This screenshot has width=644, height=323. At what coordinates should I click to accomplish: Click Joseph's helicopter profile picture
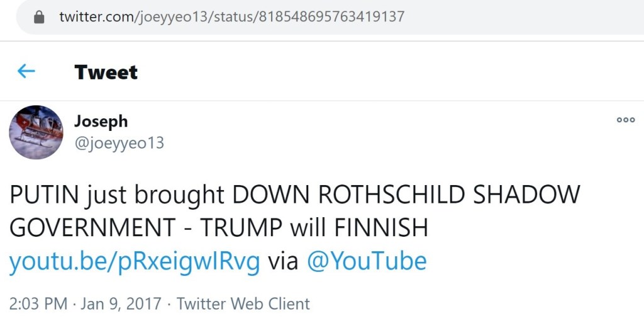[36, 132]
